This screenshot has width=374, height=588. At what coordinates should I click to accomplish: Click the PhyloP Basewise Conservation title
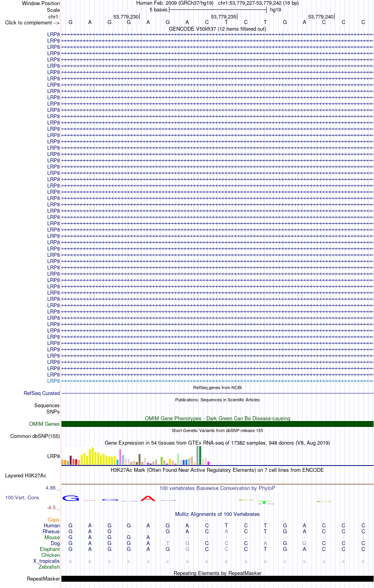pos(217,488)
